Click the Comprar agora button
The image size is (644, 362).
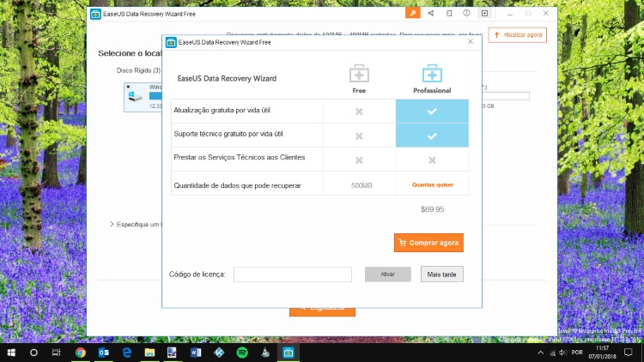click(428, 243)
